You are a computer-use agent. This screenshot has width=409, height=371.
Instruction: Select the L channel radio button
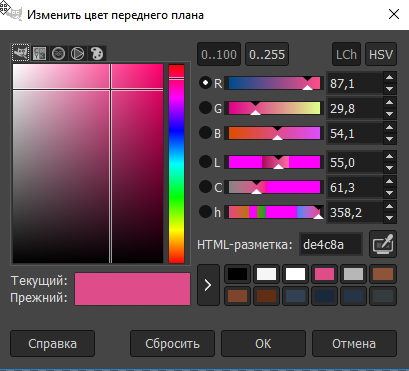(x=205, y=162)
